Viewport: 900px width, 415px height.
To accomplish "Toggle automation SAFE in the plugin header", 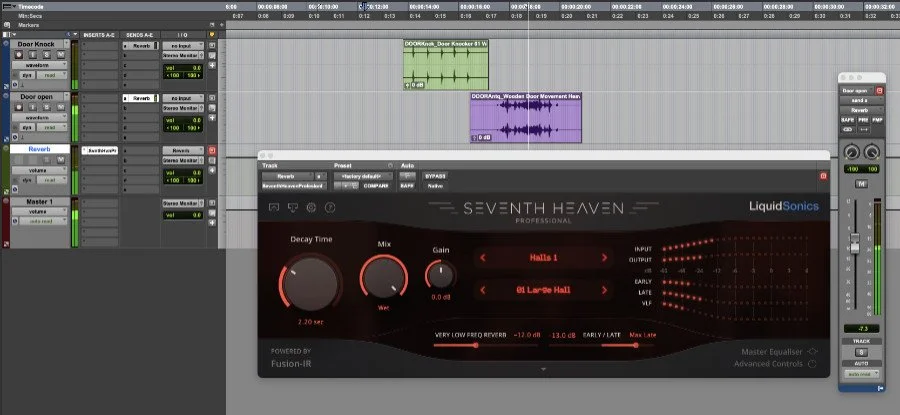I will [x=407, y=186].
